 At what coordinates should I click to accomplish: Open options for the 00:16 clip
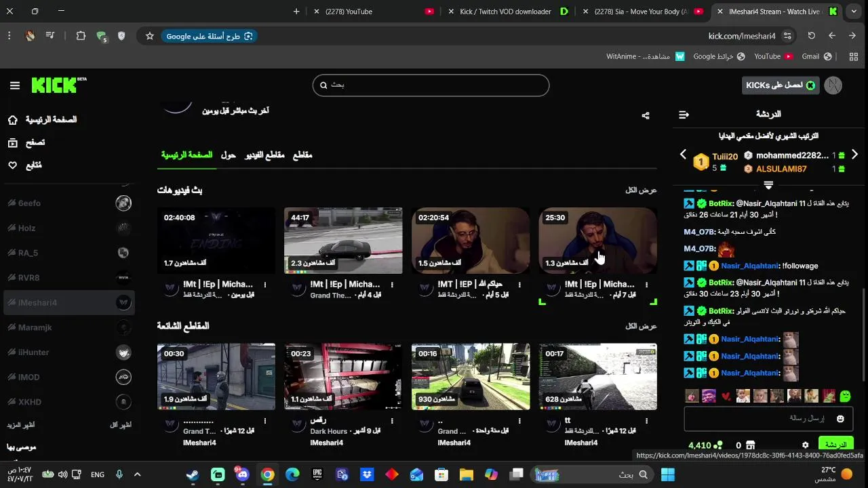(519, 422)
